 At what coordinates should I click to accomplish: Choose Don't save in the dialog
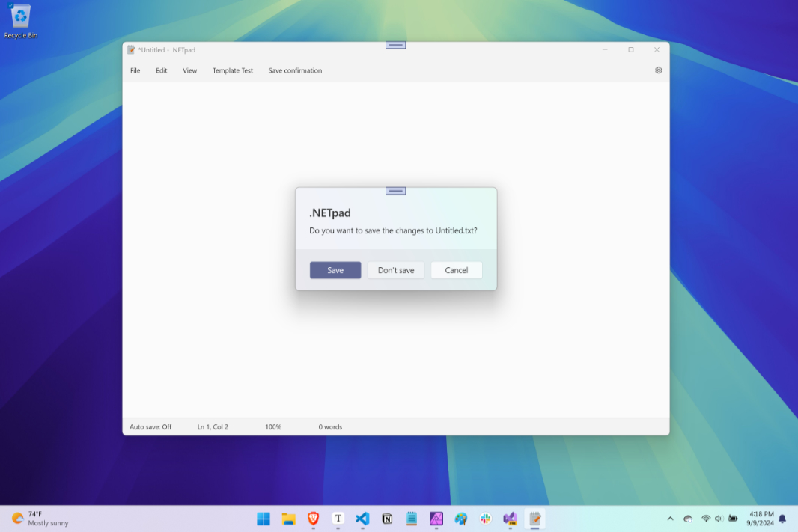(396, 270)
